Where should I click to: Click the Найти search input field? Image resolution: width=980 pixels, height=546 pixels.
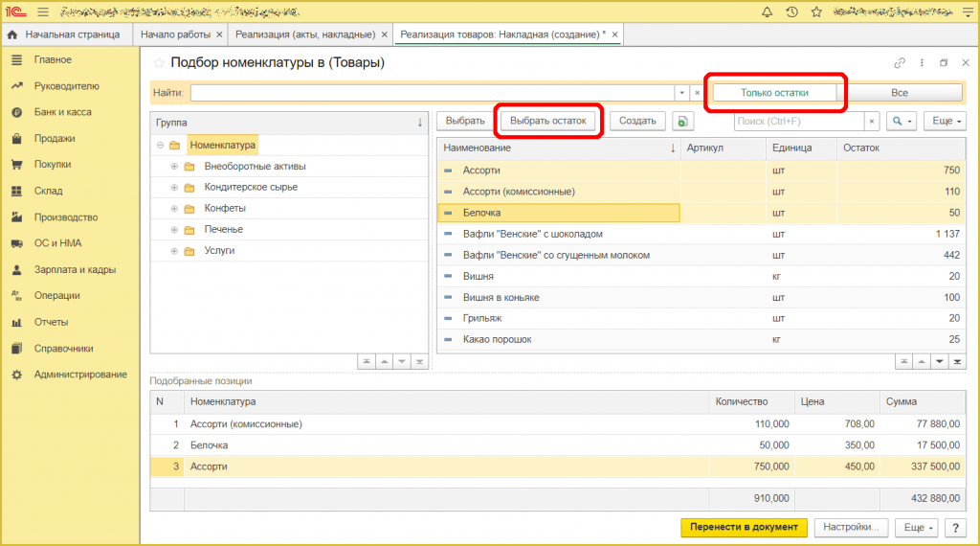pyautogui.click(x=433, y=93)
